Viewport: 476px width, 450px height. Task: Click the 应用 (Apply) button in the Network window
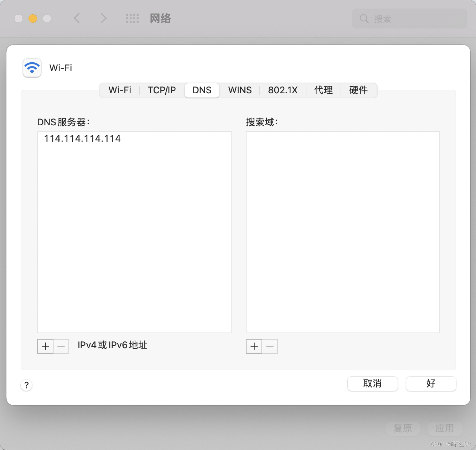point(445,428)
